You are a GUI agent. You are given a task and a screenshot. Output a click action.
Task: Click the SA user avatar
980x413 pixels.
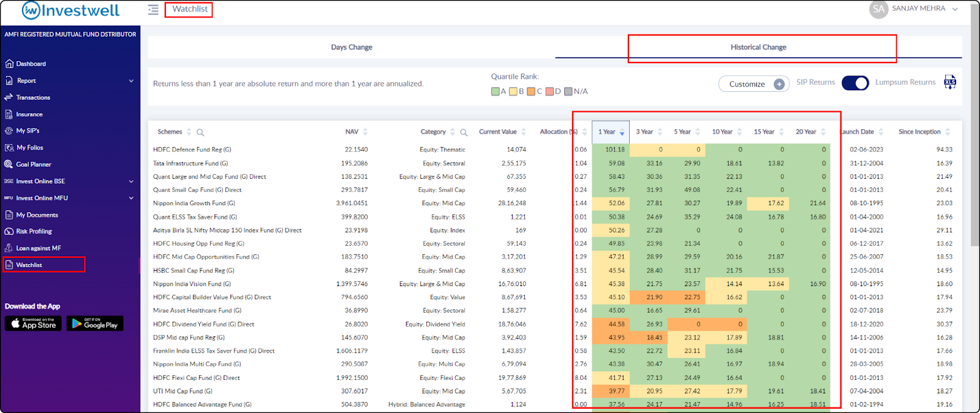click(879, 9)
